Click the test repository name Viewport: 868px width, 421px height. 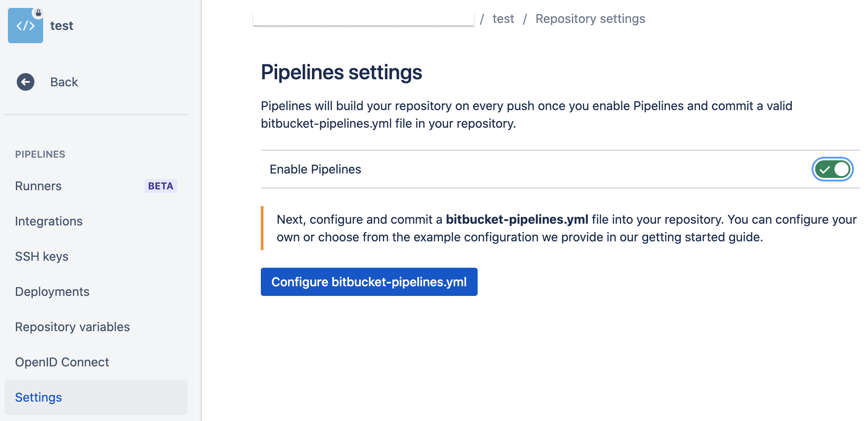62,26
